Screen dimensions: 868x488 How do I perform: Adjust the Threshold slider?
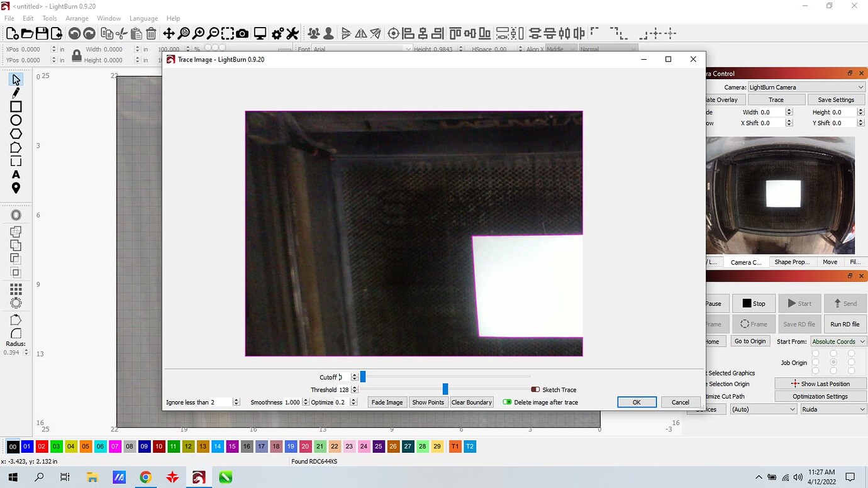(x=445, y=389)
